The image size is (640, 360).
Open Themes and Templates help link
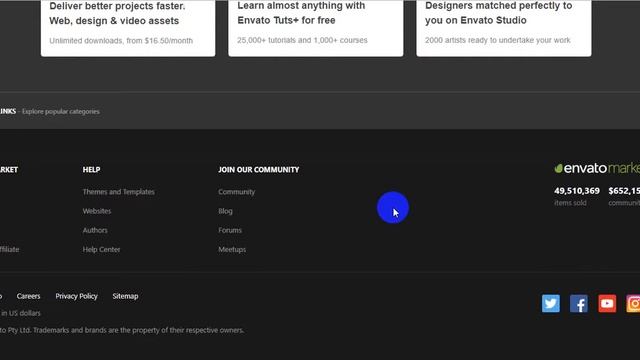pyautogui.click(x=118, y=191)
